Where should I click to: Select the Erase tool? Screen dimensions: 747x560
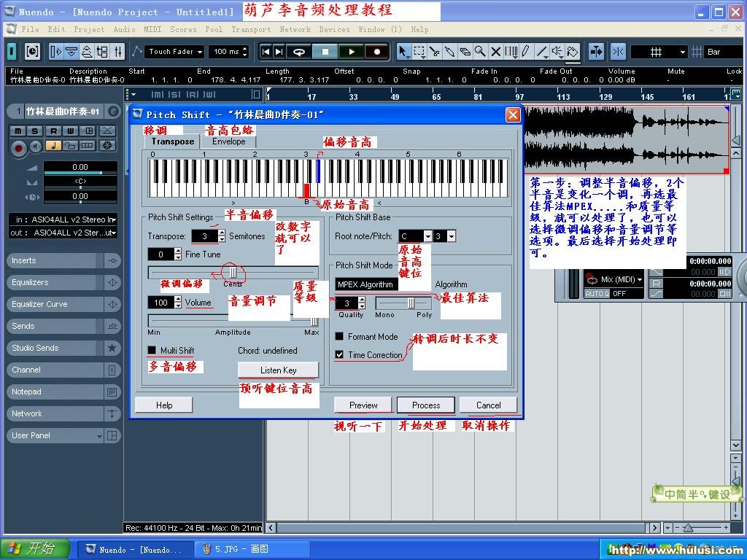[465, 52]
